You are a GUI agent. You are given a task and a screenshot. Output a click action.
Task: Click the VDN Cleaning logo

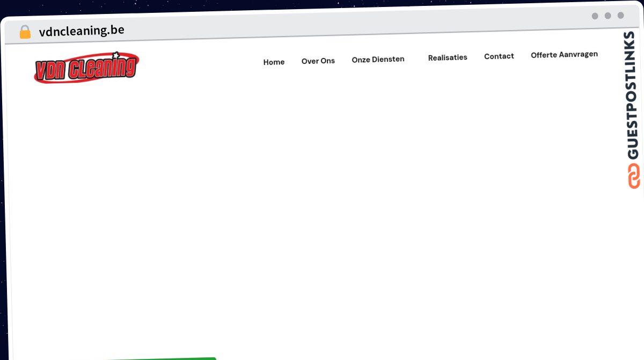(x=86, y=68)
